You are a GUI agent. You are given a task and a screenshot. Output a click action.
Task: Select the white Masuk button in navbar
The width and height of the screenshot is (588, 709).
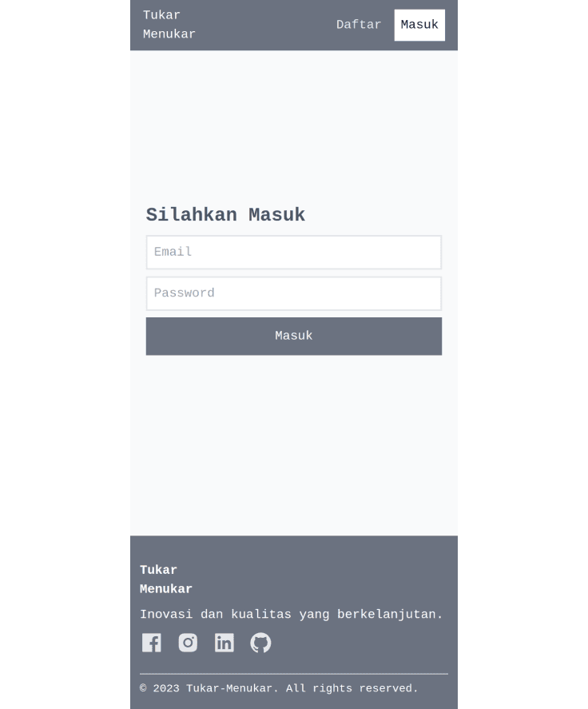point(419,25)
